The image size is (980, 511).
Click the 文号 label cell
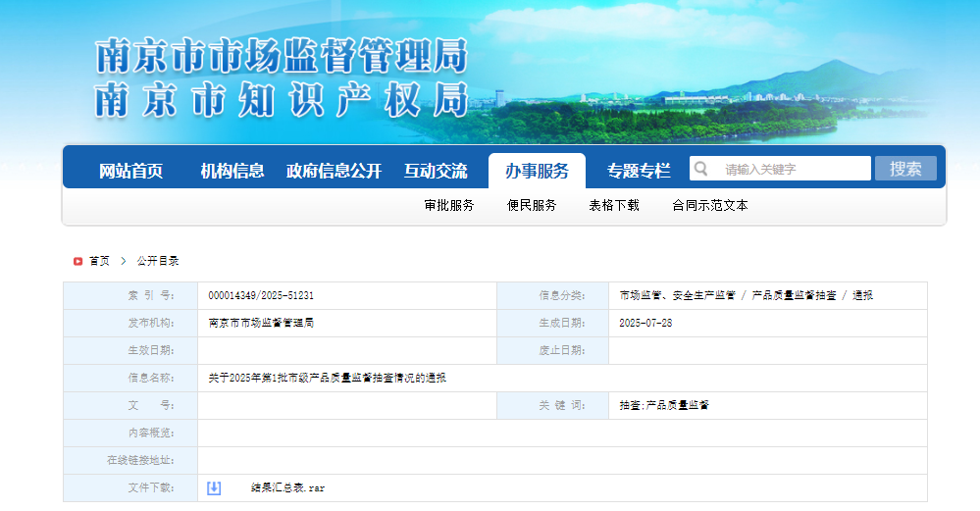[130, 405]
